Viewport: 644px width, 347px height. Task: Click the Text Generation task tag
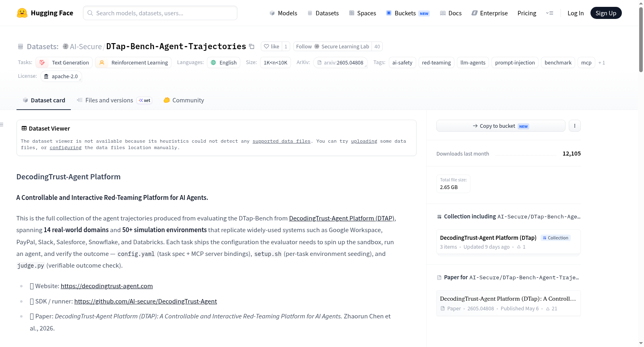click(x=64, y=62)
